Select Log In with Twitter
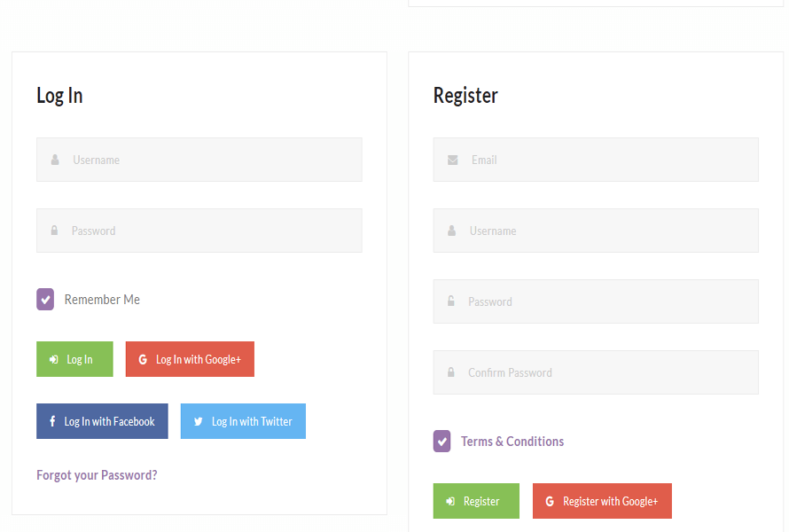Image resolution: width=789 pixels, height=532 pixels. pos(243,421)
